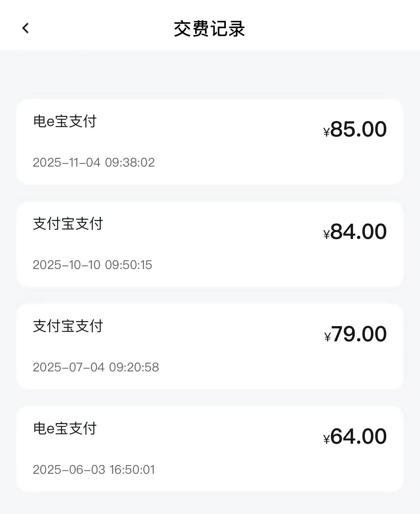The image size is (420, 514).
Task: Click the yen symbol beside 64.00
Action: click(326, 439)
